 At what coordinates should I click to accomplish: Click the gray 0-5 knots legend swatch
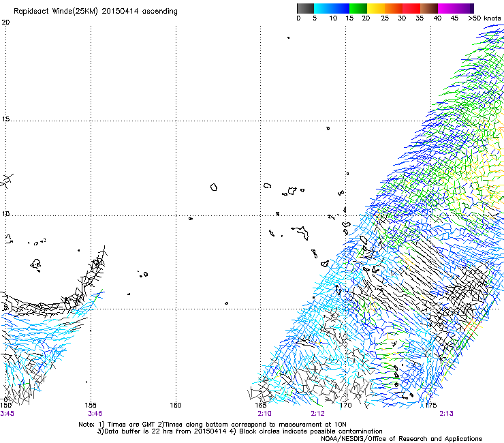[x=306, y=8]
